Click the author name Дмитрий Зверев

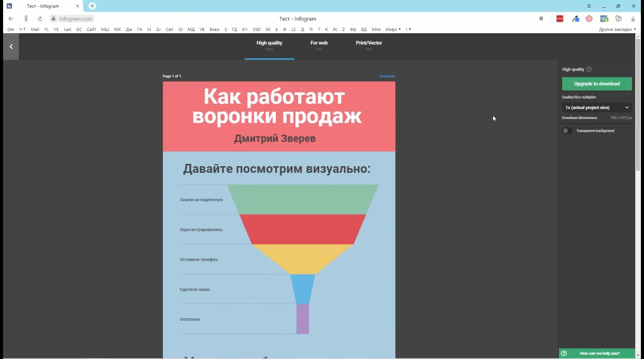(275, 138)
